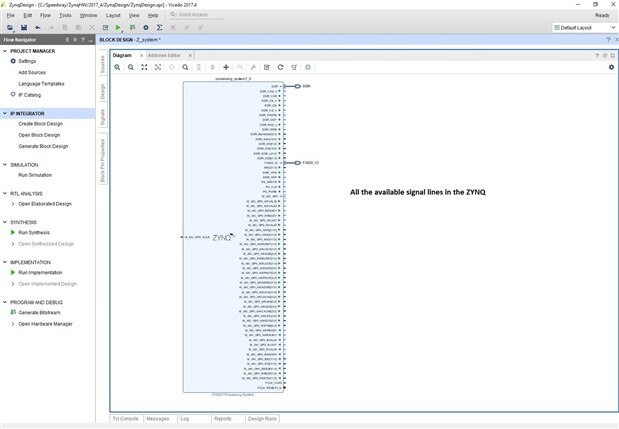Open the vertical Signals side tab
Image resolution: width=619 pixels, height=429 pixels.
103,117
